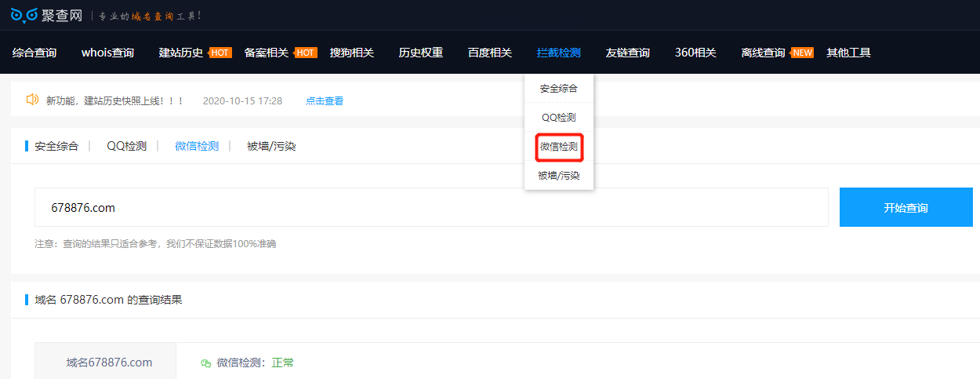
Task: Open the 综合查询 navigation item
Action: (x=34, y=53)
